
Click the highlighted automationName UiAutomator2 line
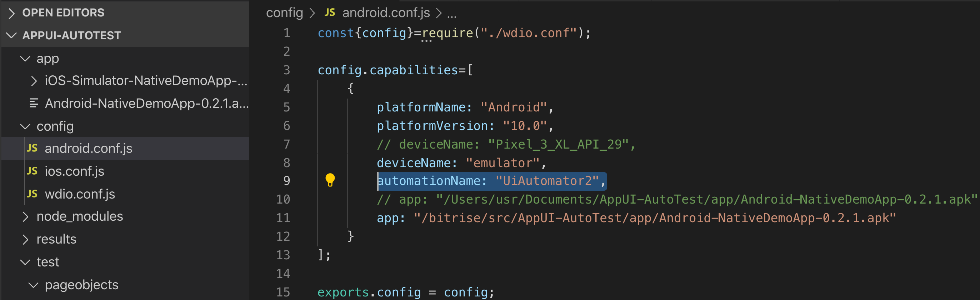point(491,181)
